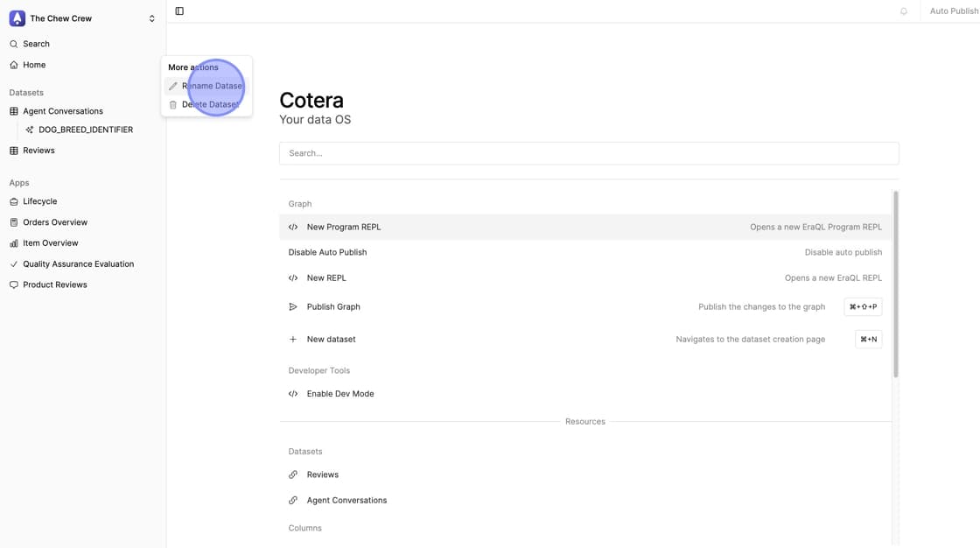Image resolution: width=980 pixels, height=548 pixels.
Task: Expand the Agent Conversations dataset
Action: coord(62,111)
